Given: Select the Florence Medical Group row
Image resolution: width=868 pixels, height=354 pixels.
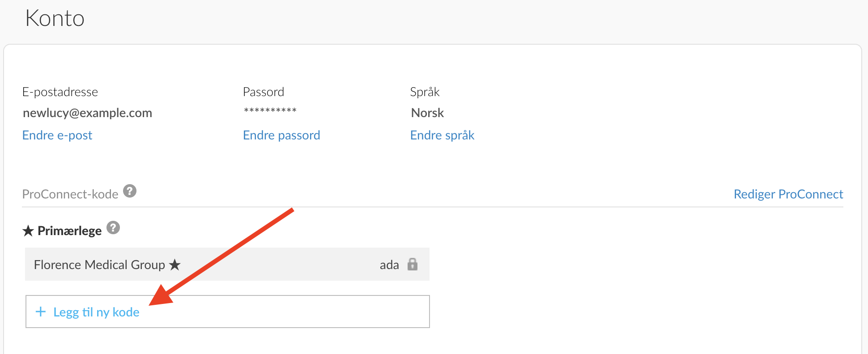Looking at the screenshot, I should point(227,264).
